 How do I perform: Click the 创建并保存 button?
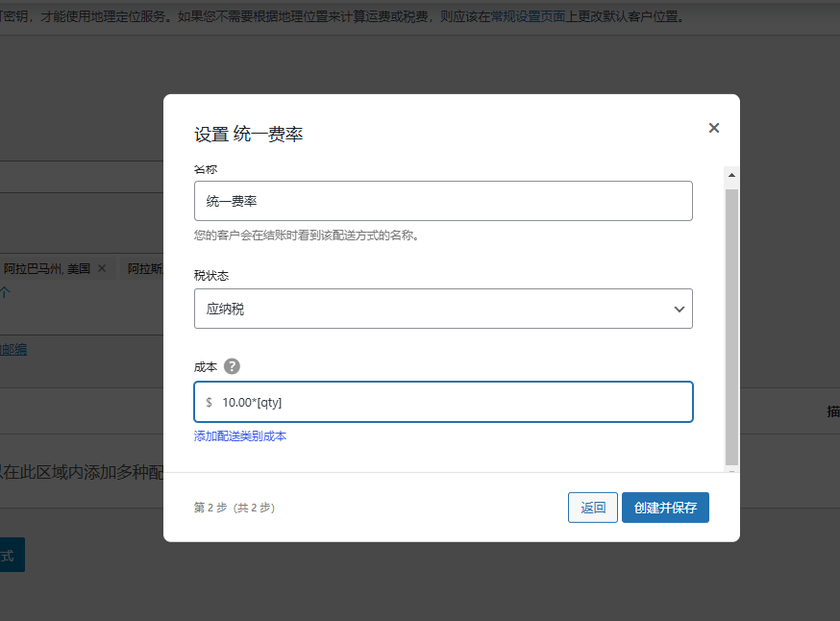pyautogui.click(x=665, y=507)
